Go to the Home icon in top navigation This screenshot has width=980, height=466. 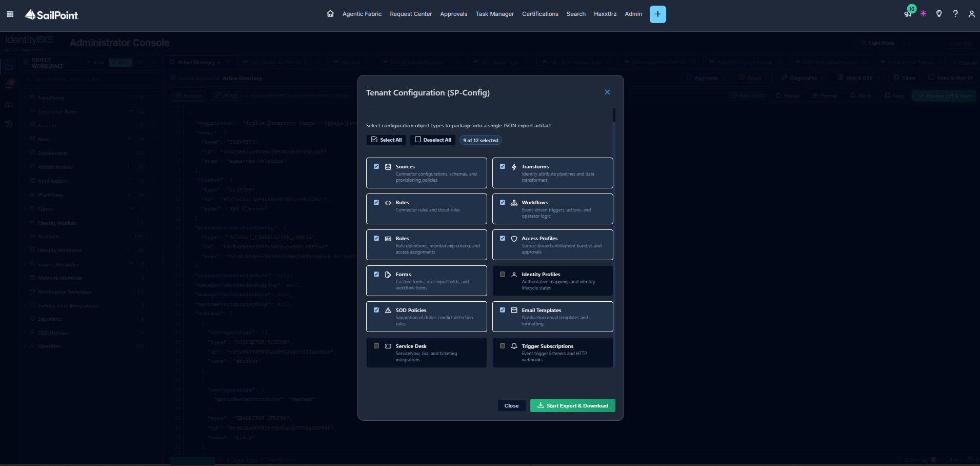(x=330, y=14)
